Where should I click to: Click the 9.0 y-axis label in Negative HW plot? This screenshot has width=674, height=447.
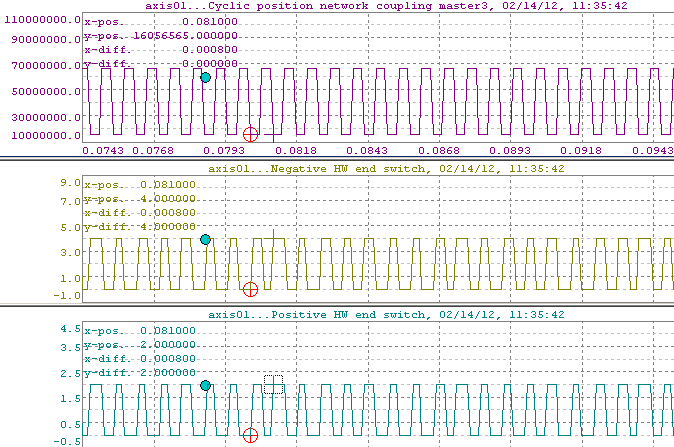70,183
